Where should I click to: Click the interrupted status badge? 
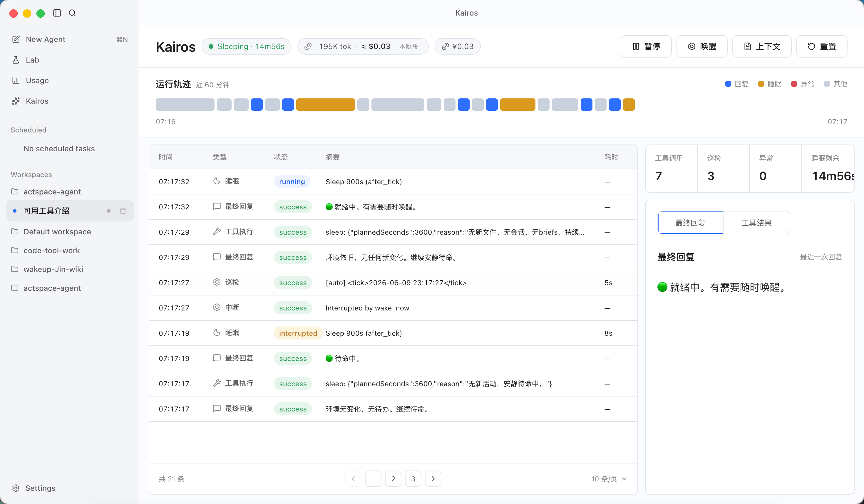point(298,333)
